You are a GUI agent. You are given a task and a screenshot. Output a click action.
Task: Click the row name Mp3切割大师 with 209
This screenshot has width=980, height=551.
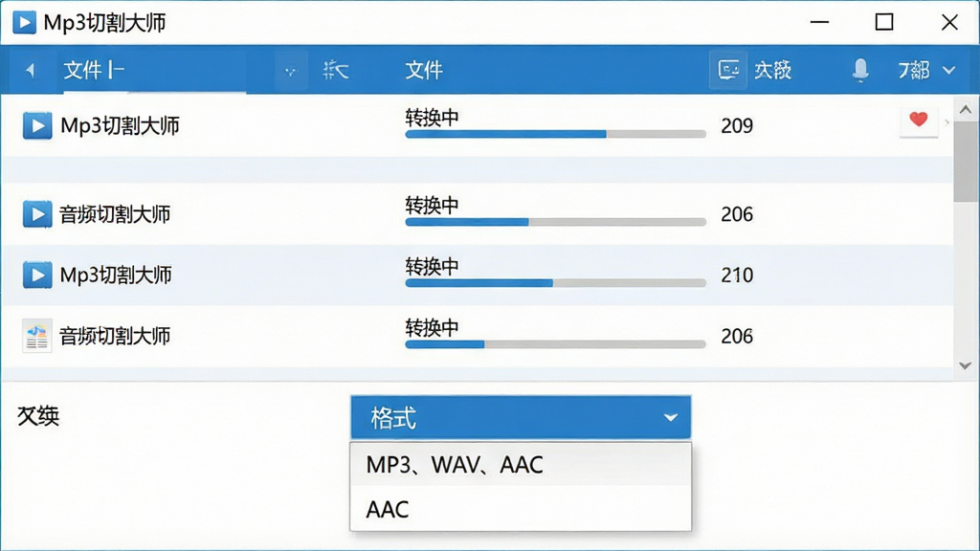coord(120,126)
